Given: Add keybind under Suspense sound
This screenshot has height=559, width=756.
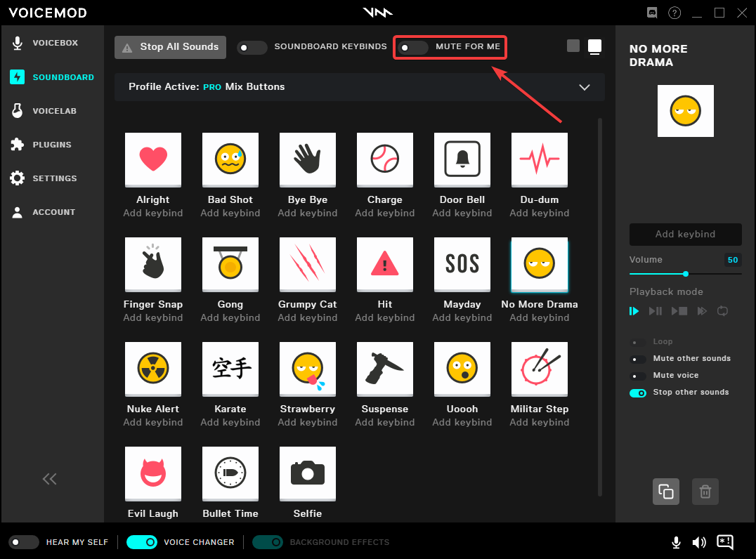Looking at the screenshot, I should click(x=385, y=422).
